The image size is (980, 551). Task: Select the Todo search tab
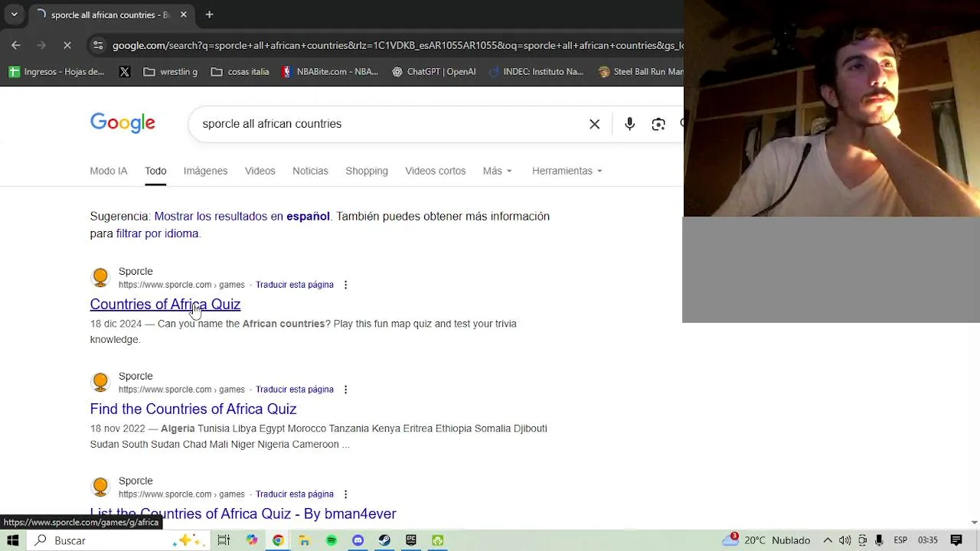click(155, 171)
